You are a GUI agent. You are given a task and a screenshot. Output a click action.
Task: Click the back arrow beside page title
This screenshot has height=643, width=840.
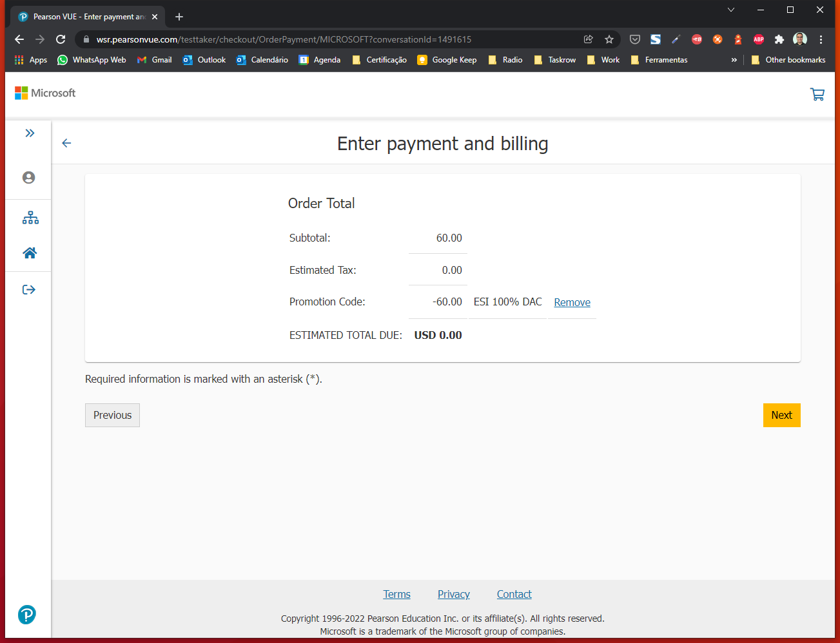[x=66, y=143]
